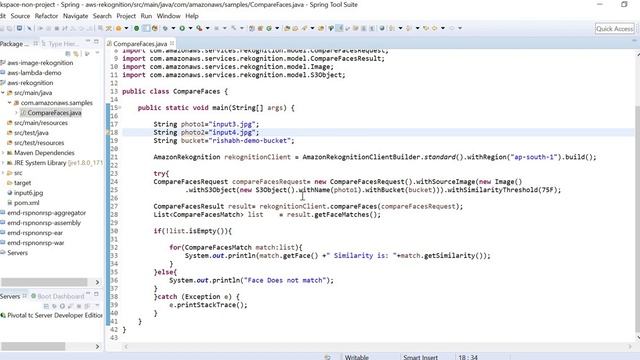Minimize the Package Explorer panel
640x360 pixels.
pyautogui.click(x=88, y=42)
